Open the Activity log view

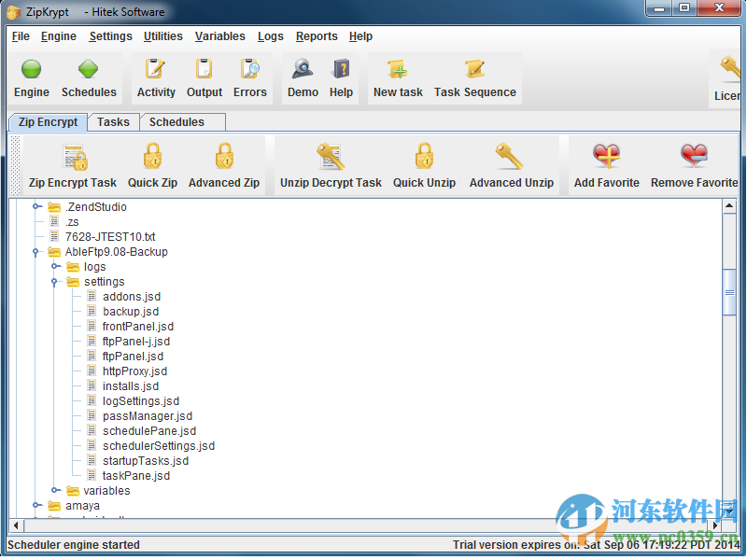coord(156,77)
